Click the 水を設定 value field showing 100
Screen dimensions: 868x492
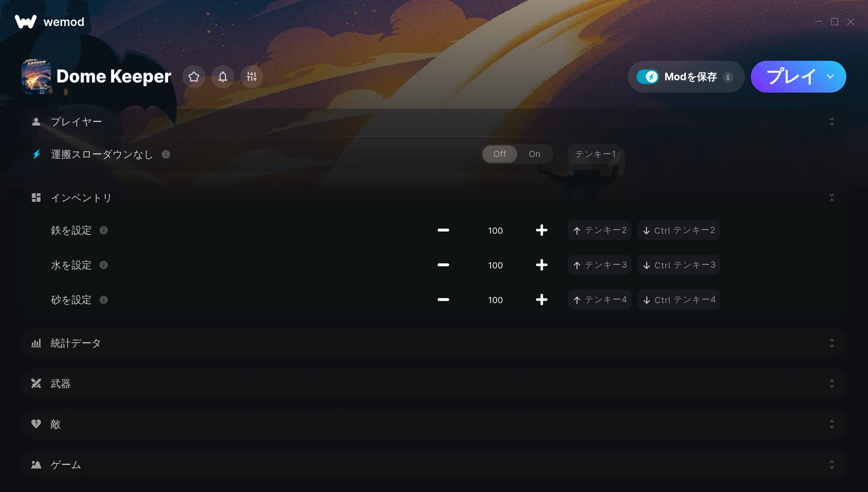click(x=495, y=265)
